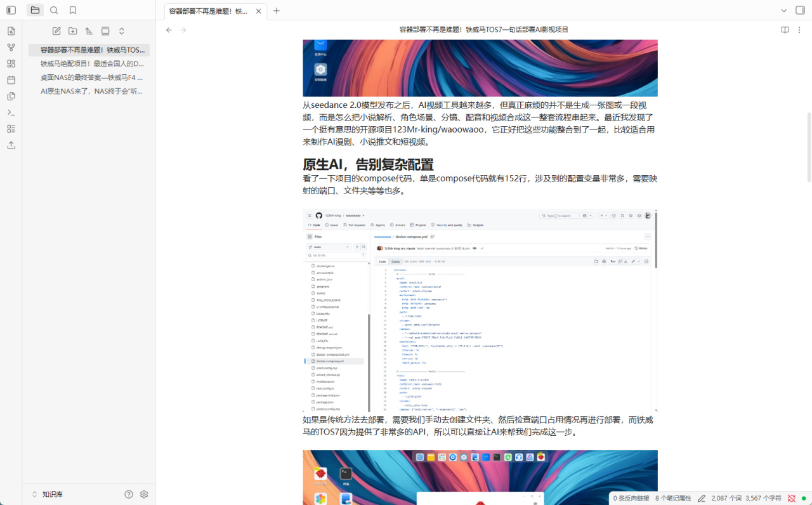Click the note title in view header
Image resolution: width=812 pixels, height=505 pixels.
click(x=484, y=30)
